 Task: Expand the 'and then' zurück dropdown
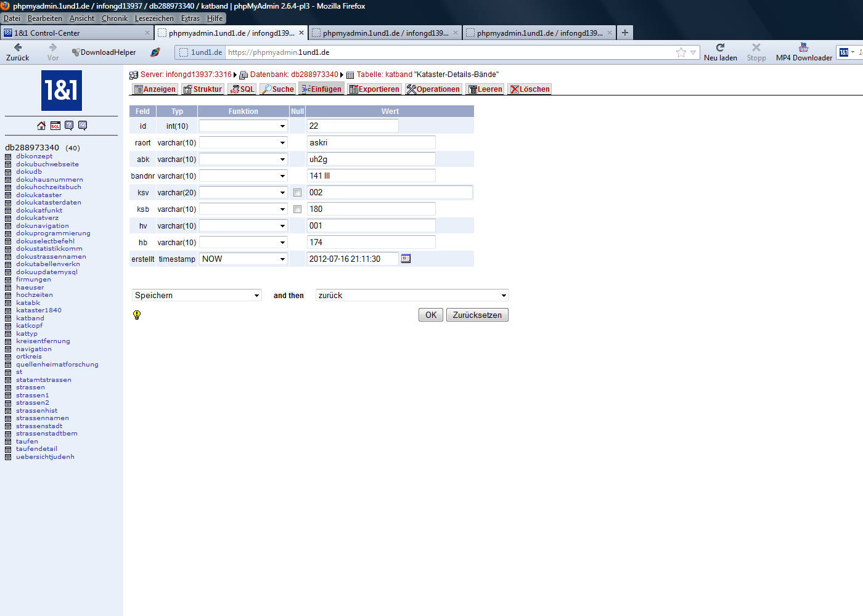click(412, 296)
